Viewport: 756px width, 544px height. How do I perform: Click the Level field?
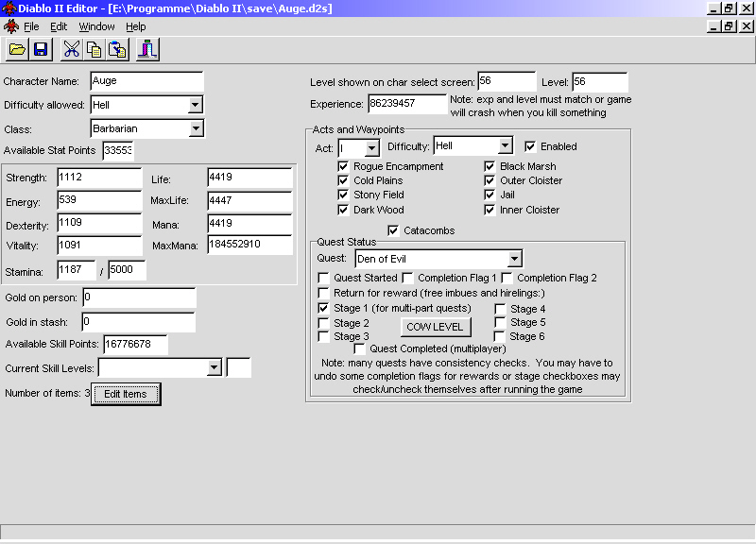click(600, 82)
